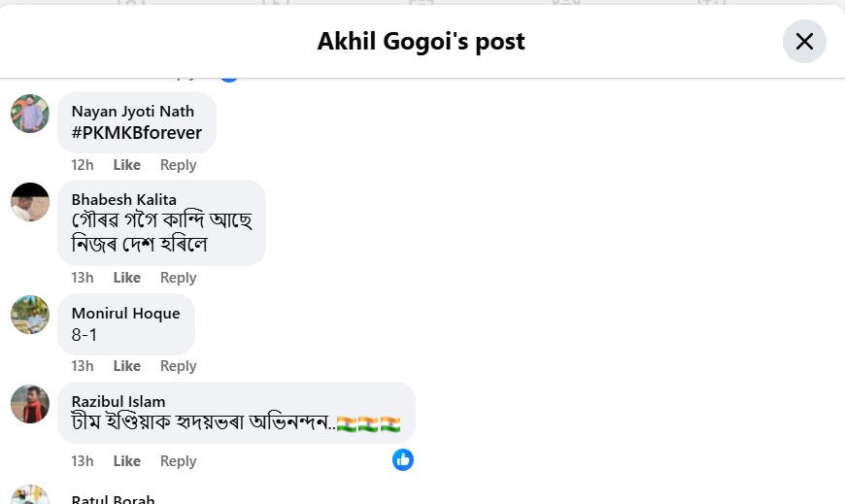Visit Razibul Islam's profile name link

118,402
